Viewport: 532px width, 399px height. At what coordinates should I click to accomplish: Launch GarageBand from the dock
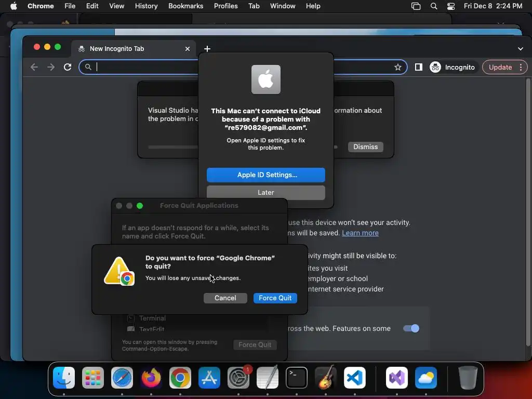326,378
